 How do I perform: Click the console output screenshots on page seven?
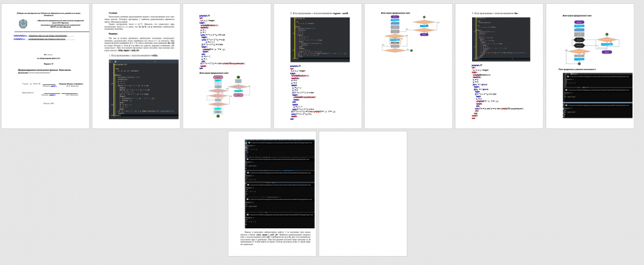coord(598,96)
